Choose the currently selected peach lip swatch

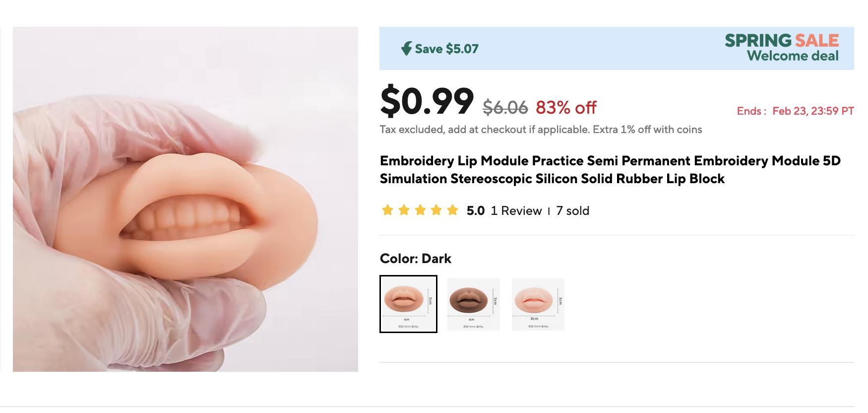[408, 304]
